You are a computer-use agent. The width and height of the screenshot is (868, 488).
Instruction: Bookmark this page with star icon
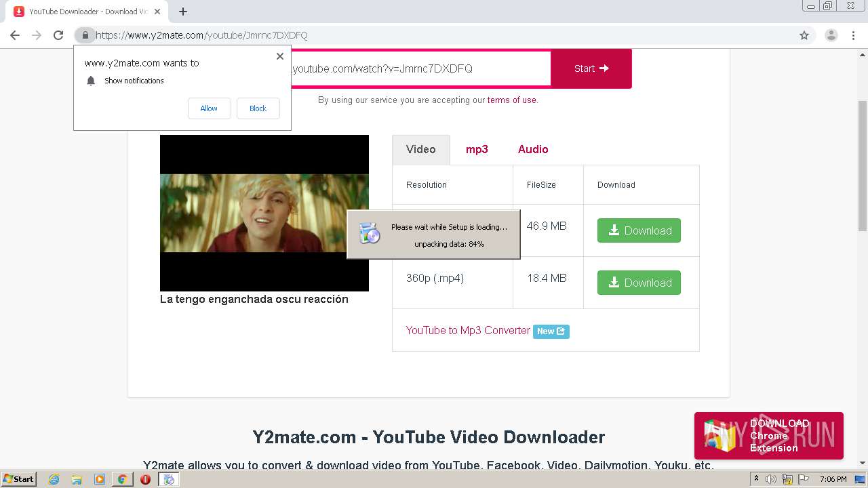click(804, 35)
